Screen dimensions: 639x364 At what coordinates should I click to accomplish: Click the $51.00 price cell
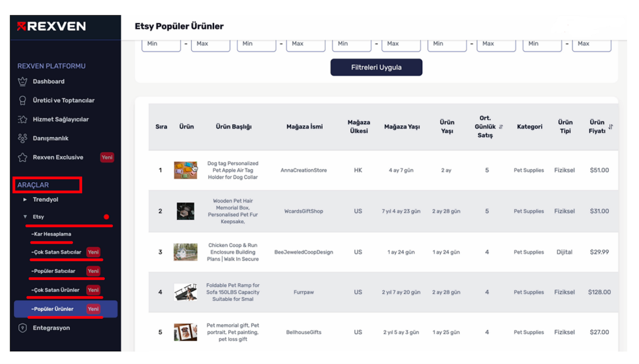[x=600, y=170]
